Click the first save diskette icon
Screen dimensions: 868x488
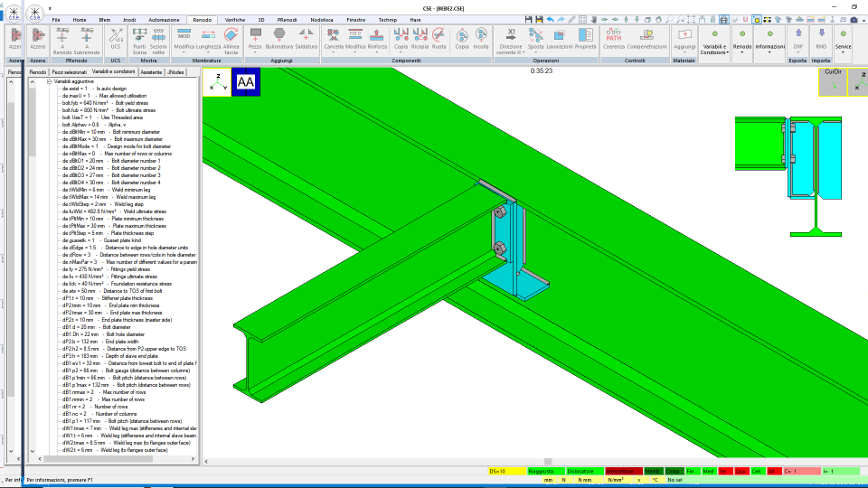(x=528, y=19)
